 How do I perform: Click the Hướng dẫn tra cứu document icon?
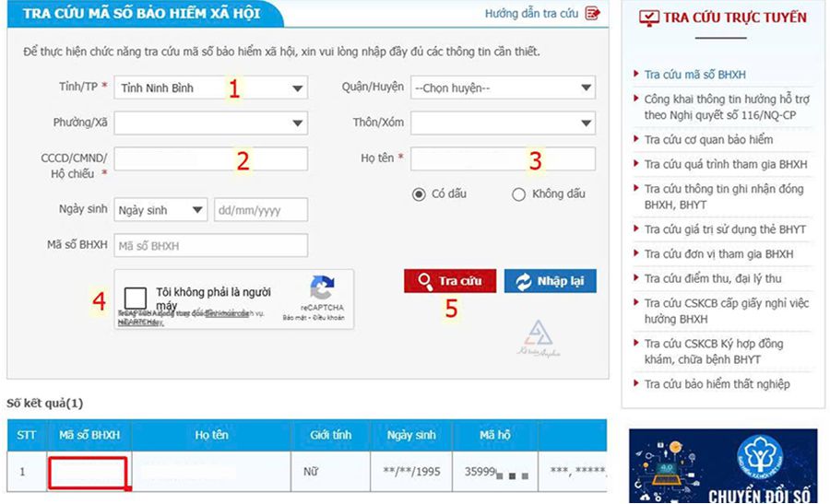593,14
